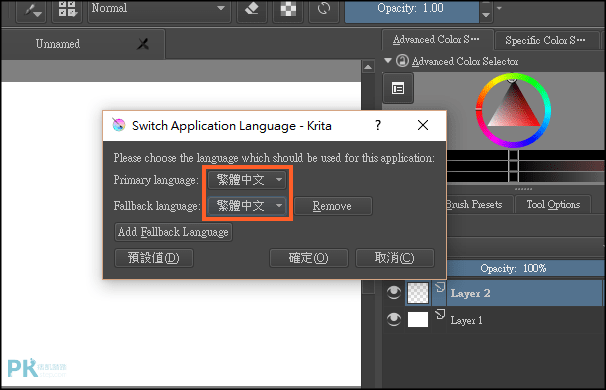
Task: Toggle the lock icon on Advanced Color Selector docker
Action: coord(402,61)
